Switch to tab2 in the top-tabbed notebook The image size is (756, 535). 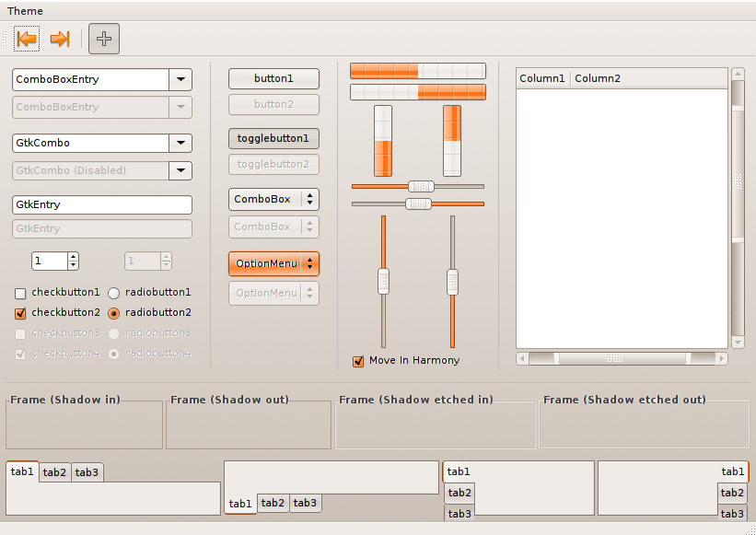coord(54,472)
